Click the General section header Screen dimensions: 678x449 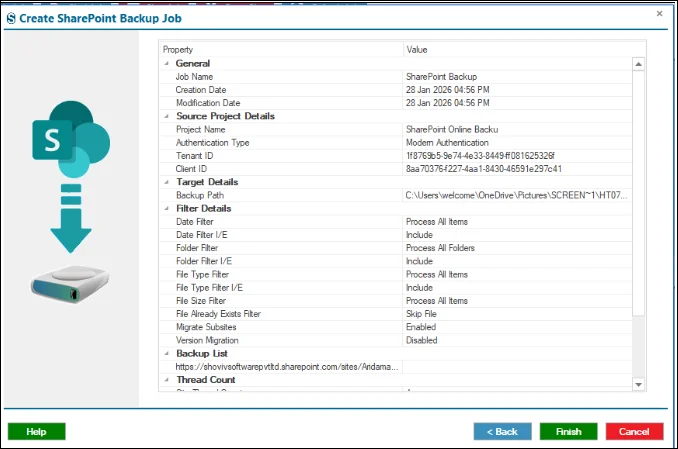tap(192, 64)
